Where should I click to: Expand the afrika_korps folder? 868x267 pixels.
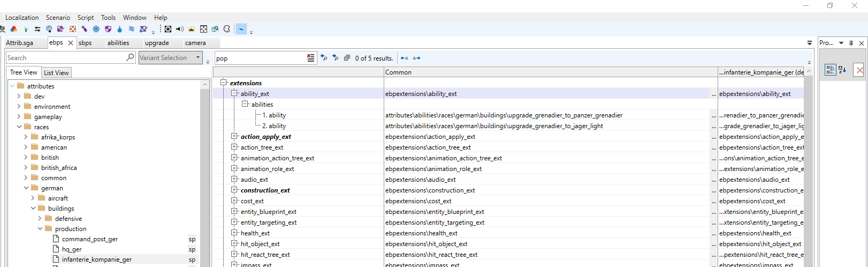click(26, 137)
